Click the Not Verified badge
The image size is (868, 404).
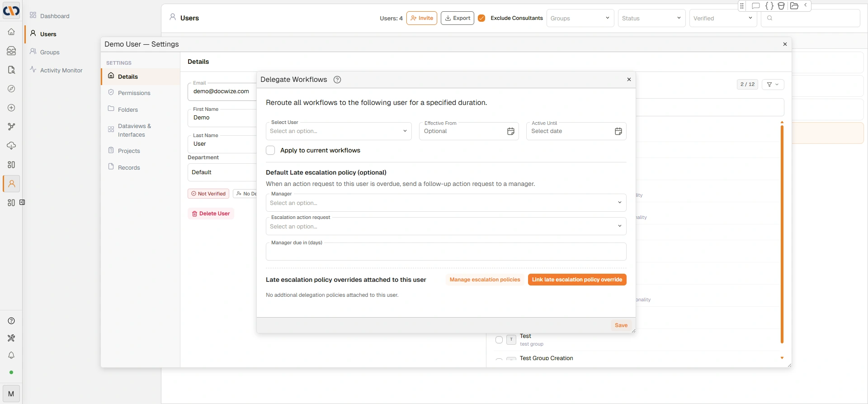[x=208, y=194]
